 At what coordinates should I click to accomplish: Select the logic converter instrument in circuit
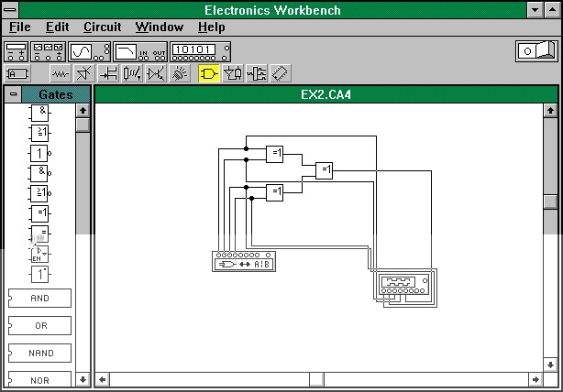244,261
